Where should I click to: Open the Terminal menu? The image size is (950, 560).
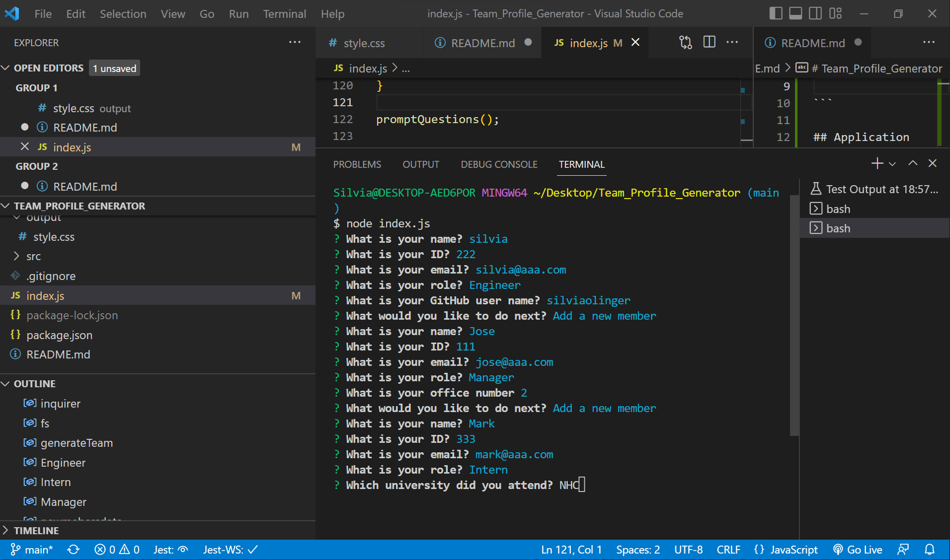(x=284, y=14)
